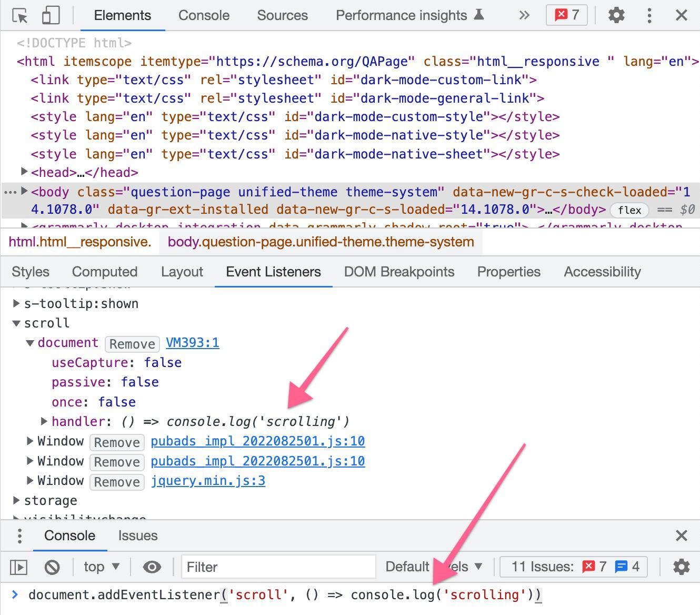Switch to the Elements tab
700x615 pixels.
(x=123, y=15)
